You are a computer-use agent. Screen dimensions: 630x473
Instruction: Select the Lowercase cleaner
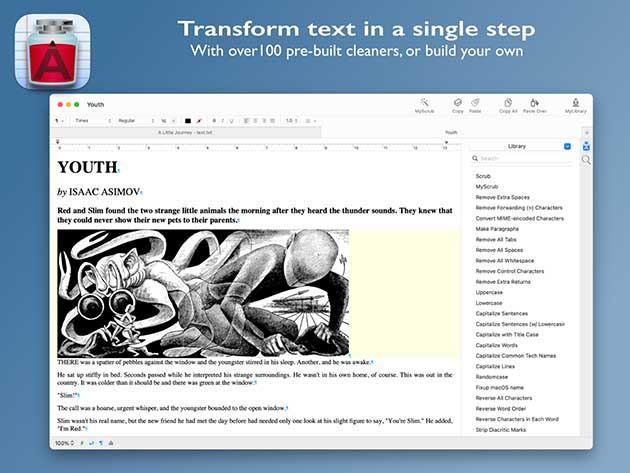point(489,303)
